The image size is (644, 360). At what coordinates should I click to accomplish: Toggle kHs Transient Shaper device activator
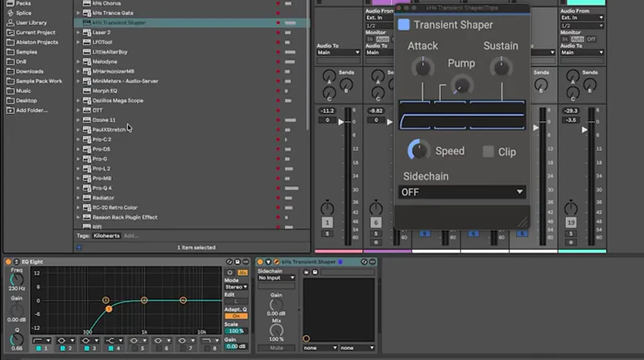(260, 262)
